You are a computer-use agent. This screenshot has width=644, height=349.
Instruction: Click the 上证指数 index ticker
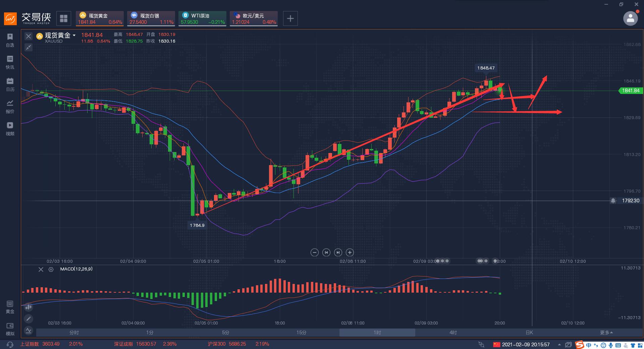coord(51,344)
